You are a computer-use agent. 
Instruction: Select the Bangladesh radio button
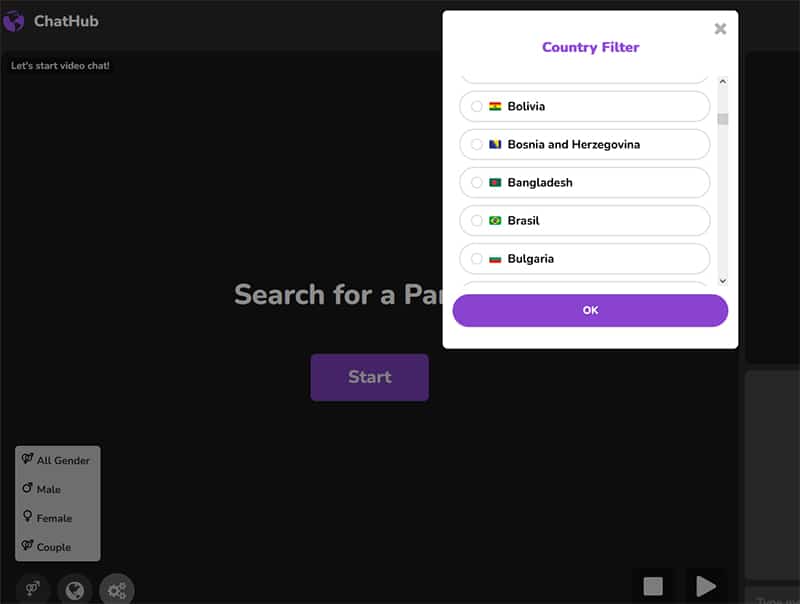477,182
